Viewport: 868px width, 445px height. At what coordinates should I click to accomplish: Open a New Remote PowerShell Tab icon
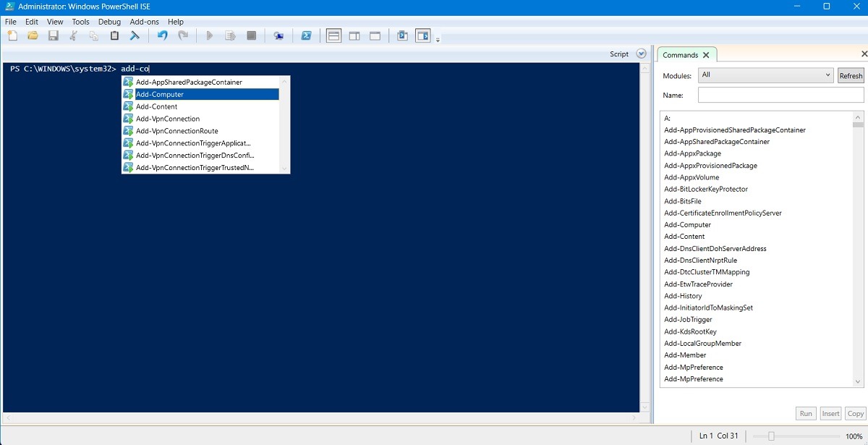click(x=278, y=35)
